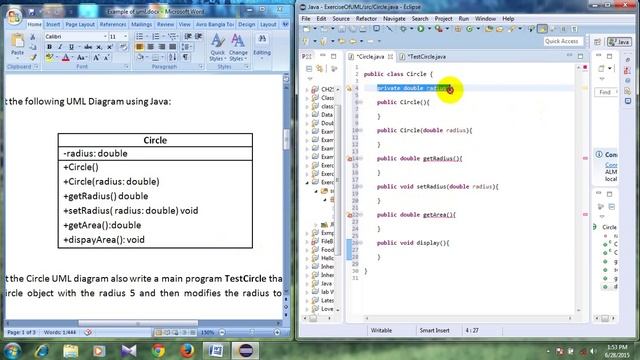Open the Mailings ribbon tab
This screenshot has height=360, width=640.
[x=142, y=24]
